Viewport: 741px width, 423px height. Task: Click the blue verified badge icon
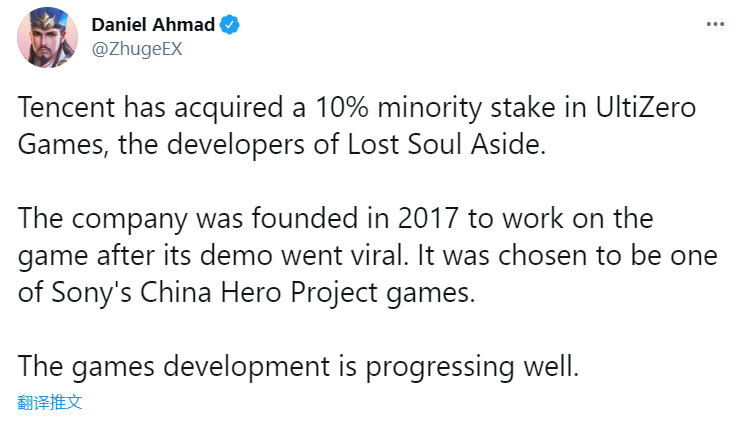229,25
